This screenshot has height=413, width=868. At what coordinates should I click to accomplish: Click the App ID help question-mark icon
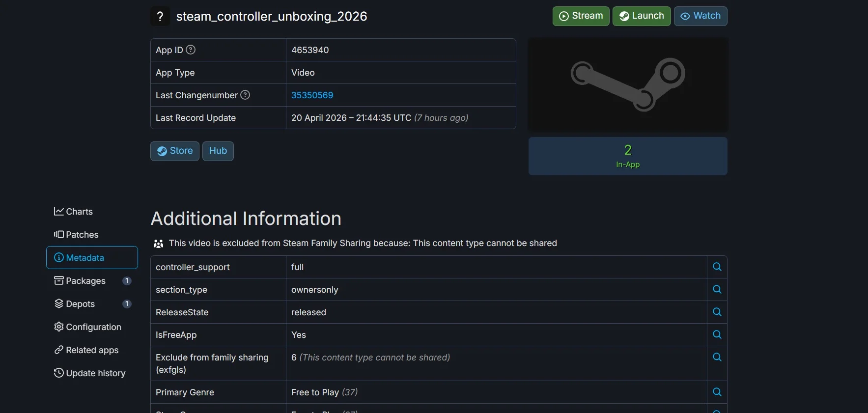pyautogui.click(x=191, y=50)
